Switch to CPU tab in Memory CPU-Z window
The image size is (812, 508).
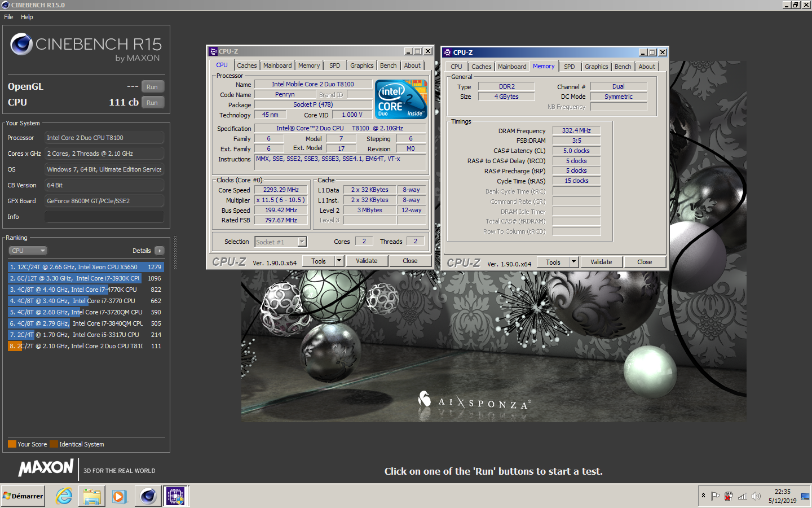tap(456, 67)
